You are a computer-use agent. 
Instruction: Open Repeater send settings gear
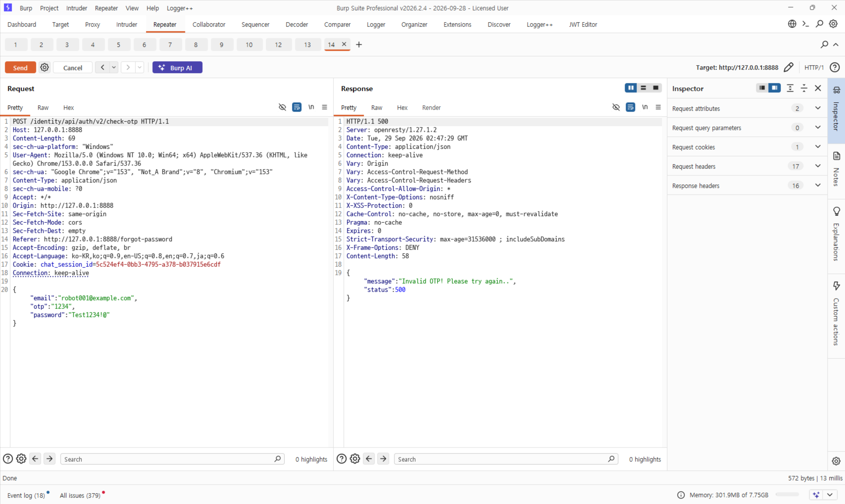click(45, 67)
